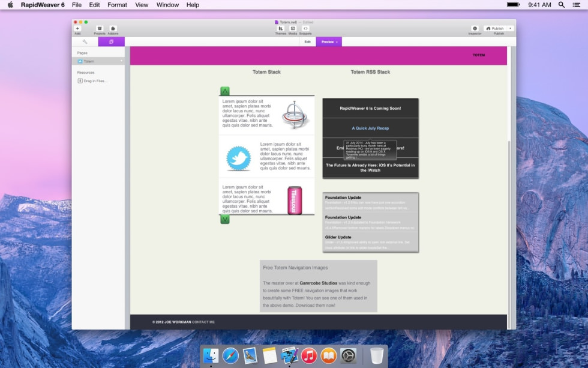Click Drag in Files resources item

click(x=92, y=80)
